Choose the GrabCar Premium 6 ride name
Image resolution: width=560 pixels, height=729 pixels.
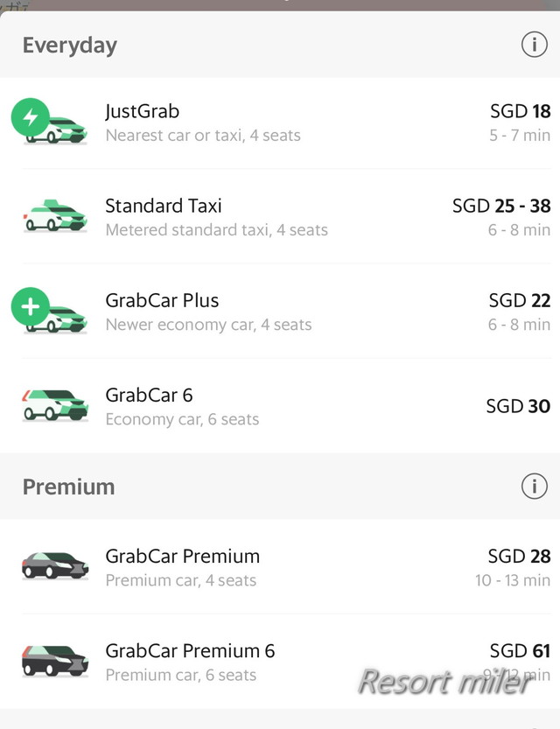point(190,650)
